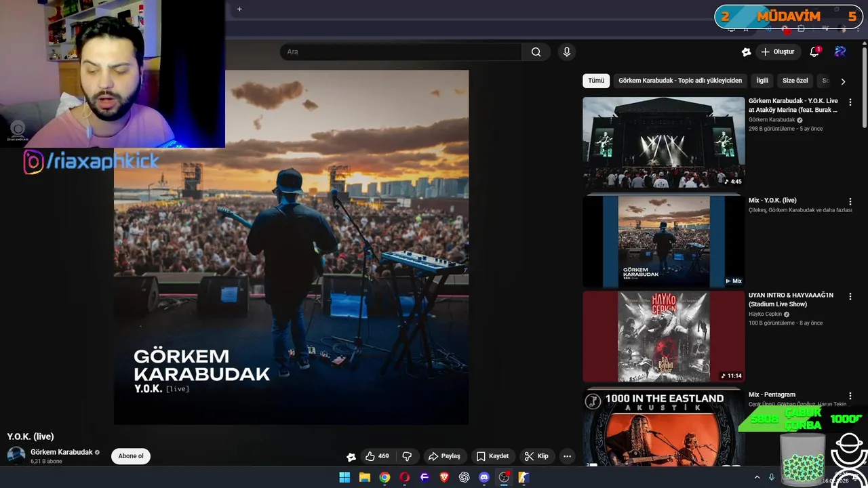The image size is (868, 488).
Task: Click the tray microphone icon
Action: coord(771,477)
